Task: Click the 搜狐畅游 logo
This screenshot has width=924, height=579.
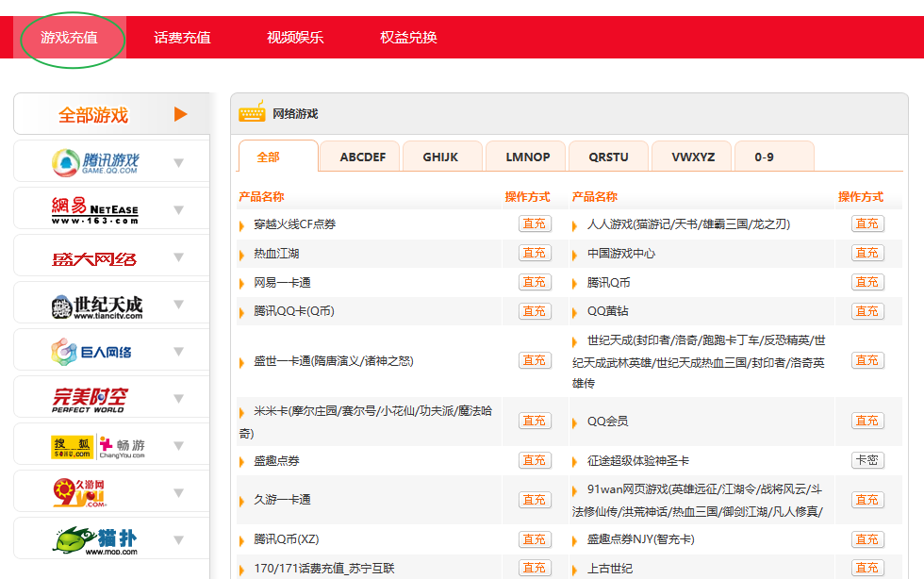Action: pos(98,448)
